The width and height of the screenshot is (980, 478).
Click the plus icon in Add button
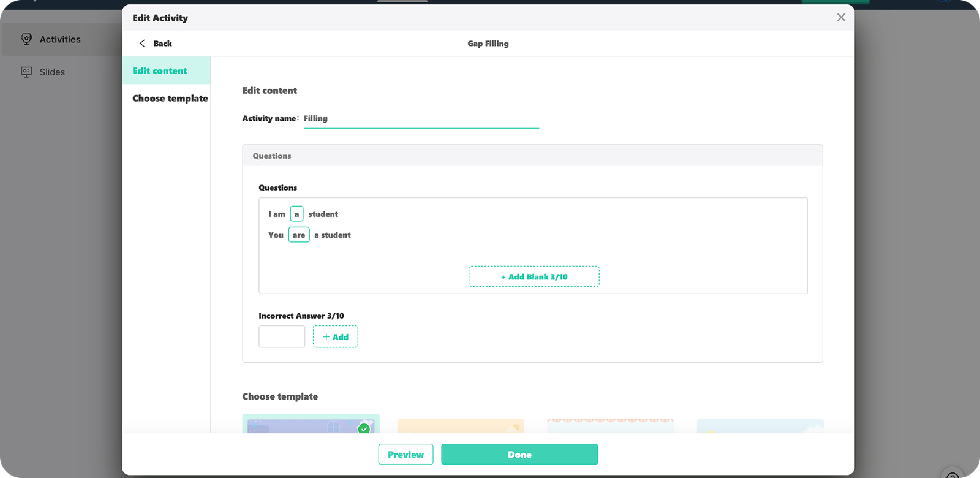click(x=326, y=337)
